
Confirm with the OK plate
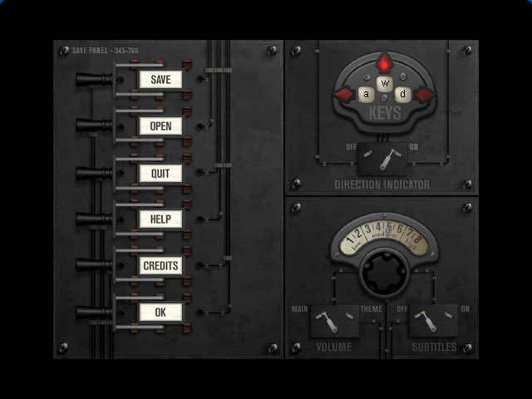160,313
